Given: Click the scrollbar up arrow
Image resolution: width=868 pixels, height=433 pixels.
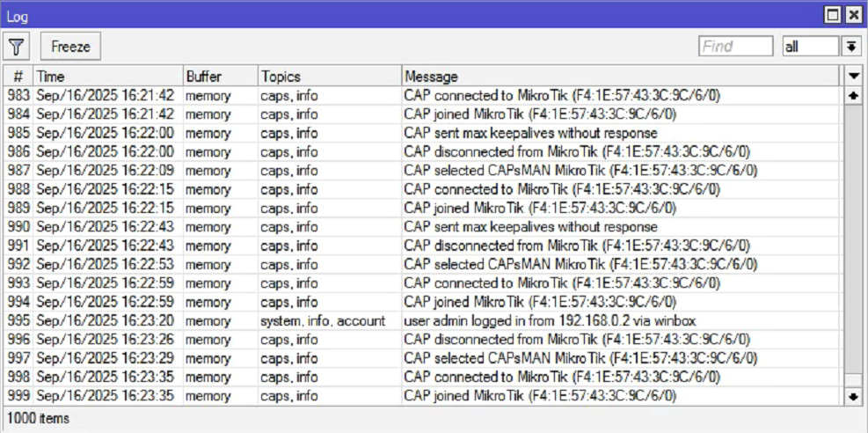Looking at the screenshot, I should 852,96.
